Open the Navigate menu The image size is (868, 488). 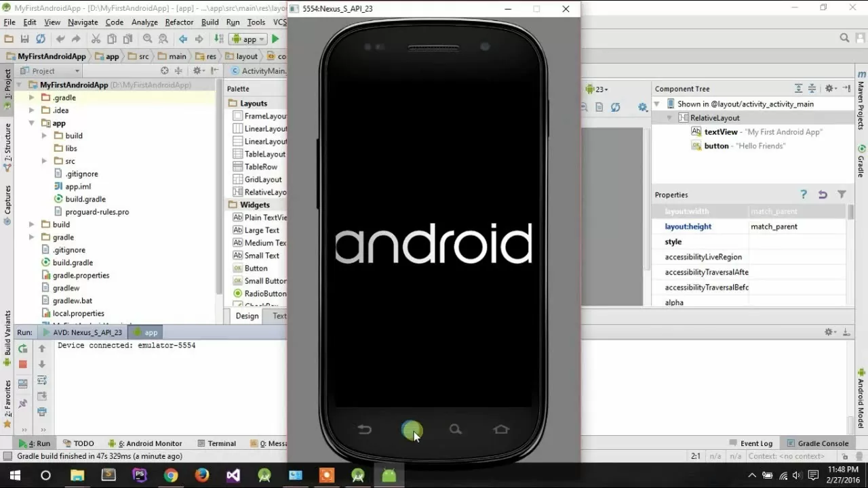[x=83, y=22]
